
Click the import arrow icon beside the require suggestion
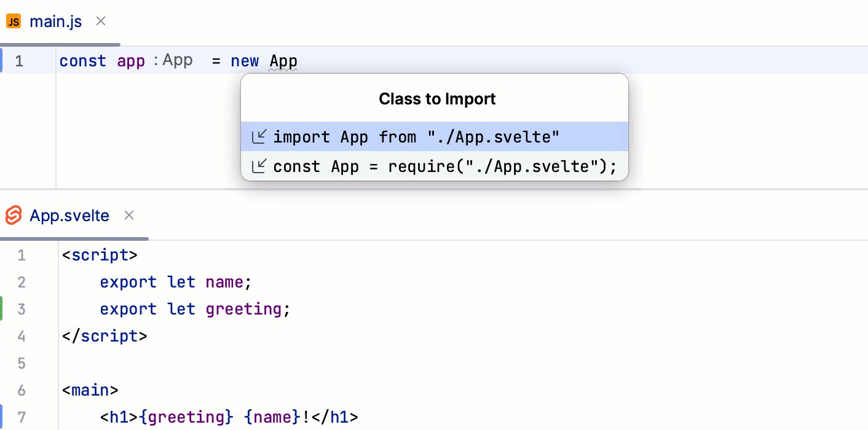click(x=260, y=166)
